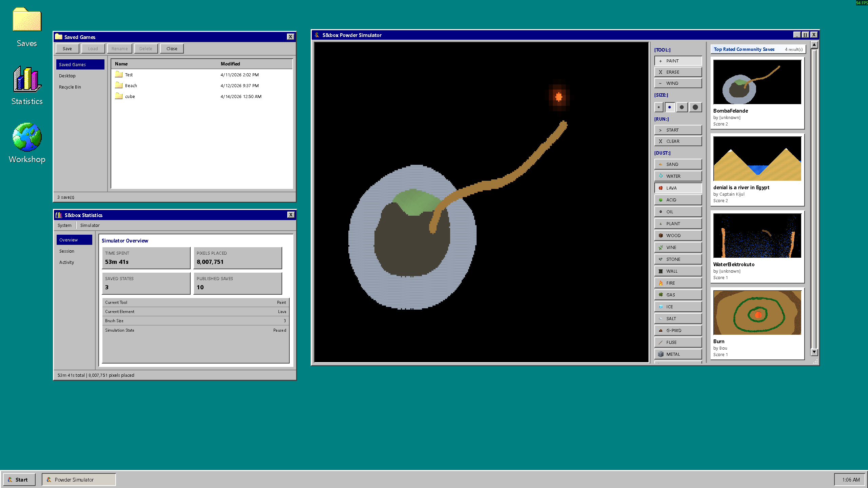
Task: Choose the ACID element
Action: pyautogui.click(x=678, y=200)
